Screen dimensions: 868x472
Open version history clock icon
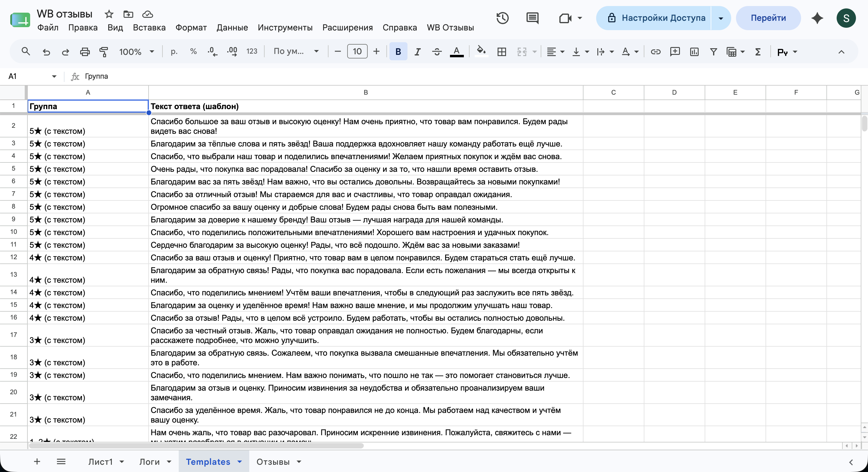(502, 18)
